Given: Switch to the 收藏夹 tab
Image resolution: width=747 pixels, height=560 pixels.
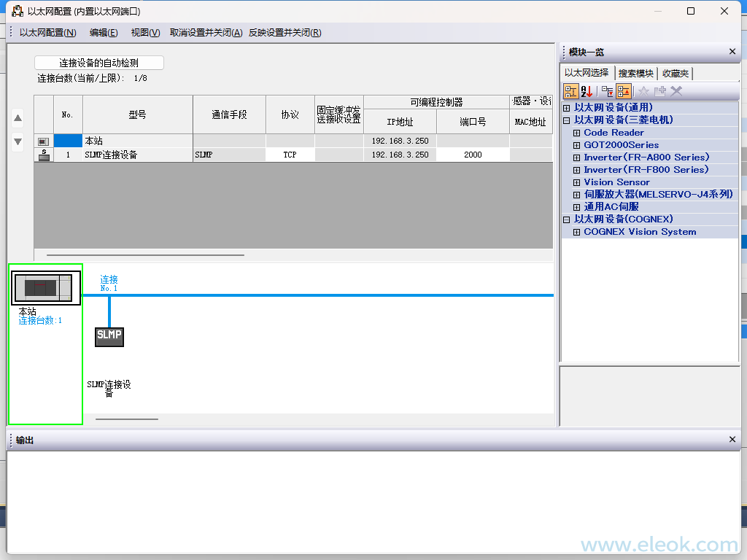Looking at the screenshot, I should [x=675, y=74].
